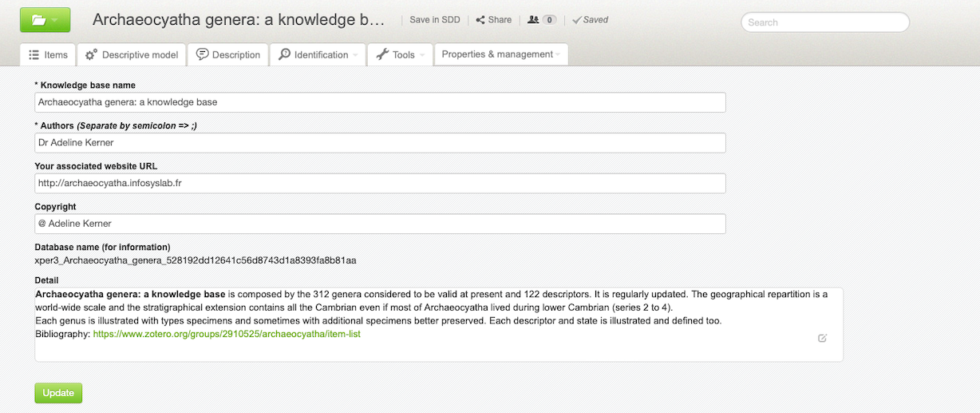Click the Copyright text field
The height and width of the screenshot is (413, 980).
pyautogui.click(x=380, y=224)
